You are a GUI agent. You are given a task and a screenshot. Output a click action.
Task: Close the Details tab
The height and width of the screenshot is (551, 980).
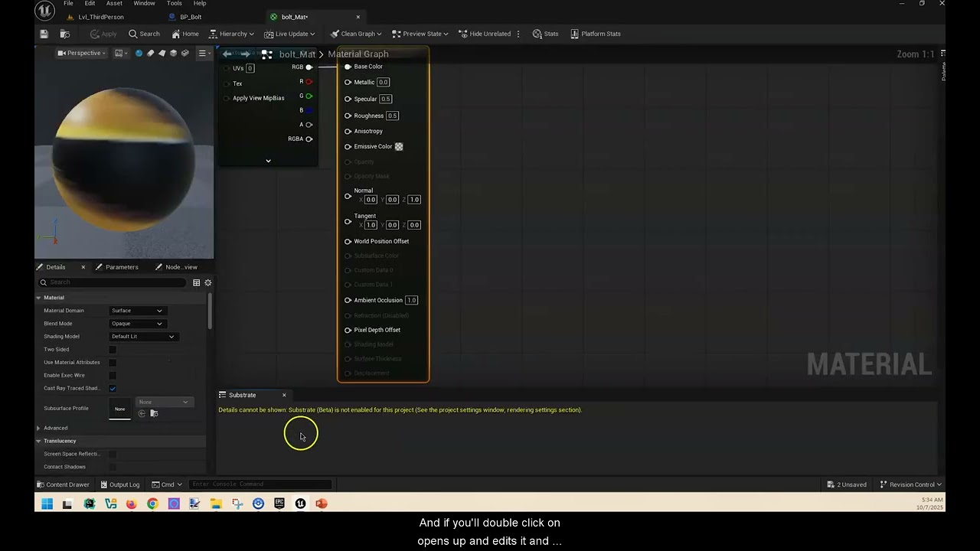pos(83,267)
